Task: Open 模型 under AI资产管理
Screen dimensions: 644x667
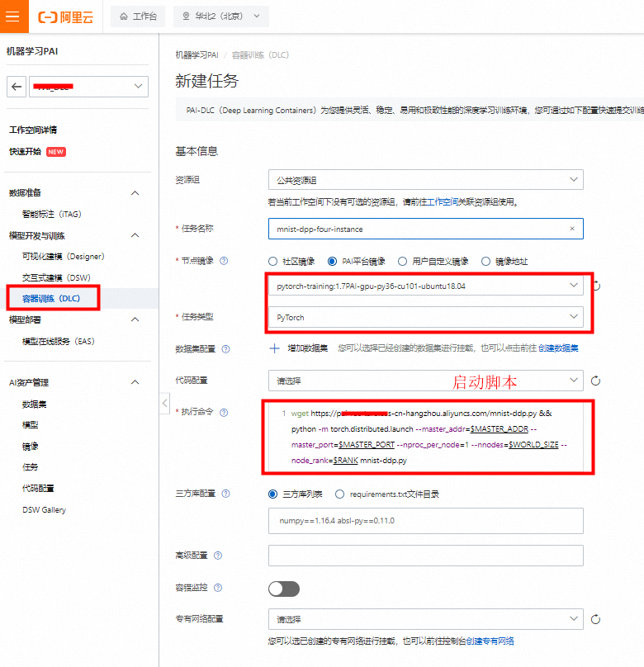Action: click(30, 424)
